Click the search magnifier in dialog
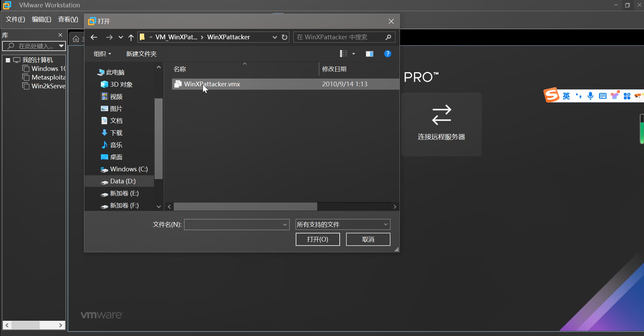Image resolution: width=644 pixels, height=336 pixels. click(x=388, y=37)
